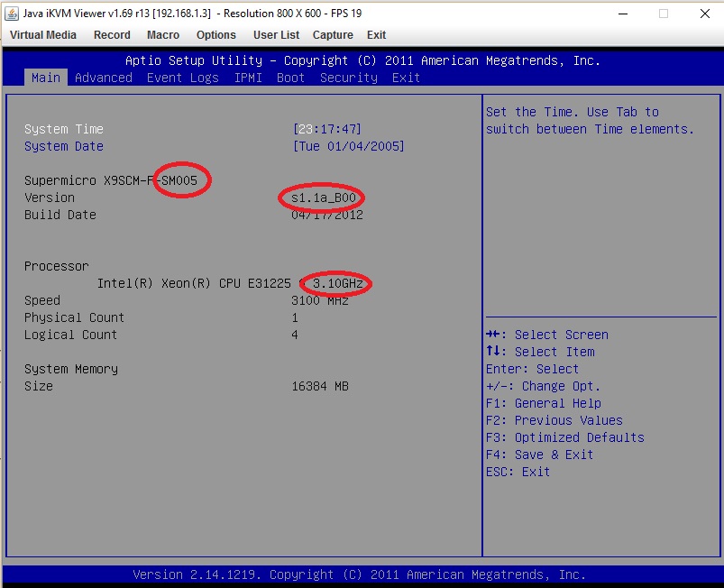Select the System Date label
This screenshot has height=588, width=724.
pos(64,146)
